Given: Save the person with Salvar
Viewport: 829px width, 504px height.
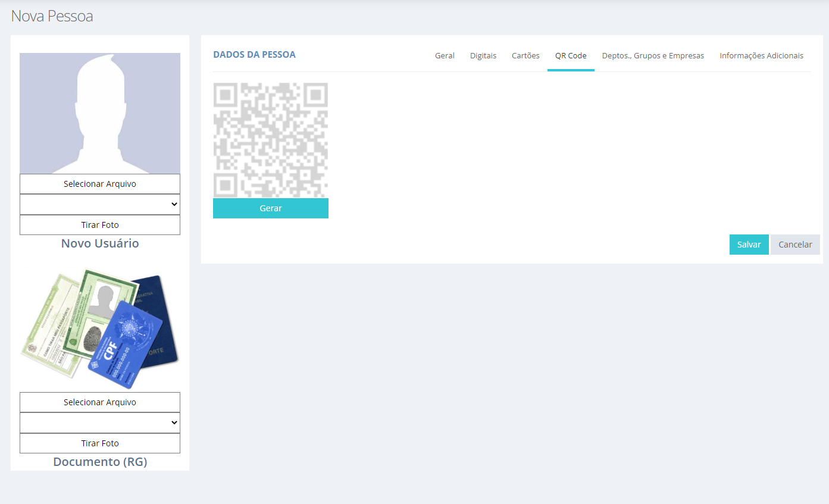Looking at the screenshot, I should pyautogui.click(x=749, y=245).
